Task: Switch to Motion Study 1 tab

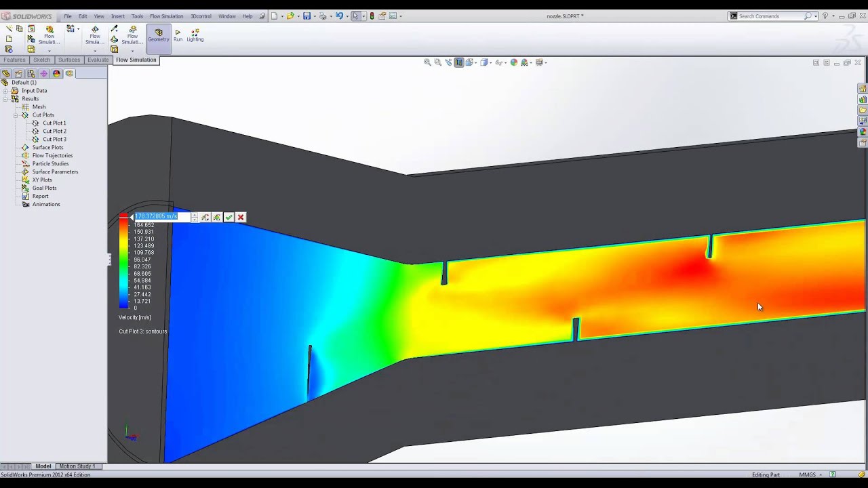Action: coord(77,466)
